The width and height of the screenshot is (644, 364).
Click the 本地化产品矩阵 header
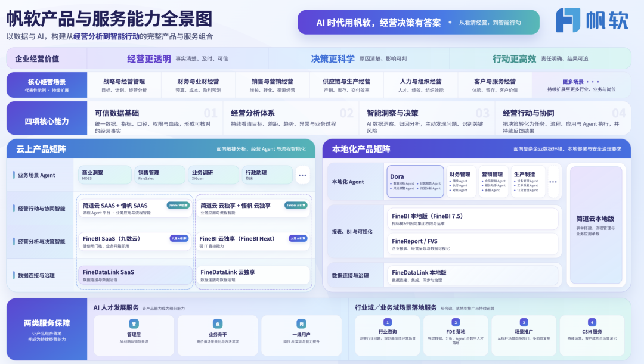pos(476,149)
